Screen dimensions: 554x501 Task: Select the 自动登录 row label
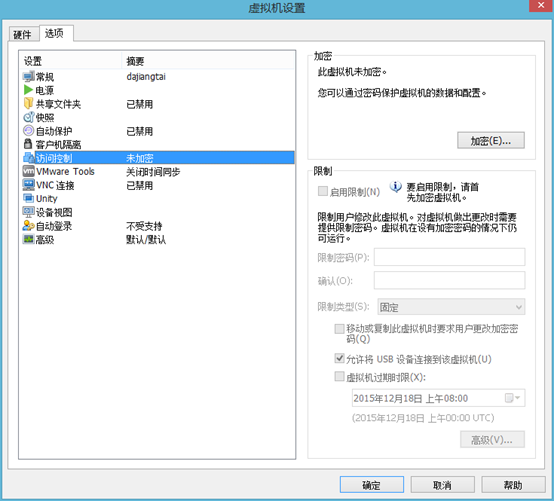click(x=54, y=226)
